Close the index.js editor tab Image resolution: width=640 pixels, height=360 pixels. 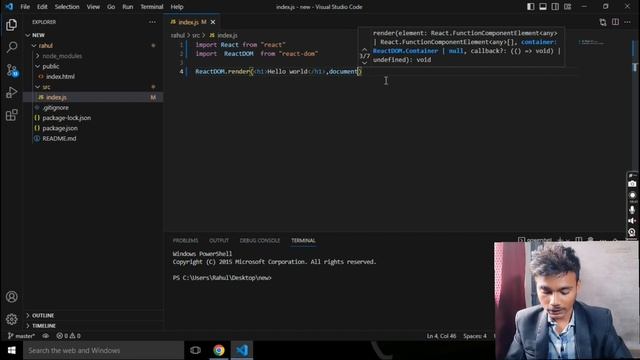(213, 22)
